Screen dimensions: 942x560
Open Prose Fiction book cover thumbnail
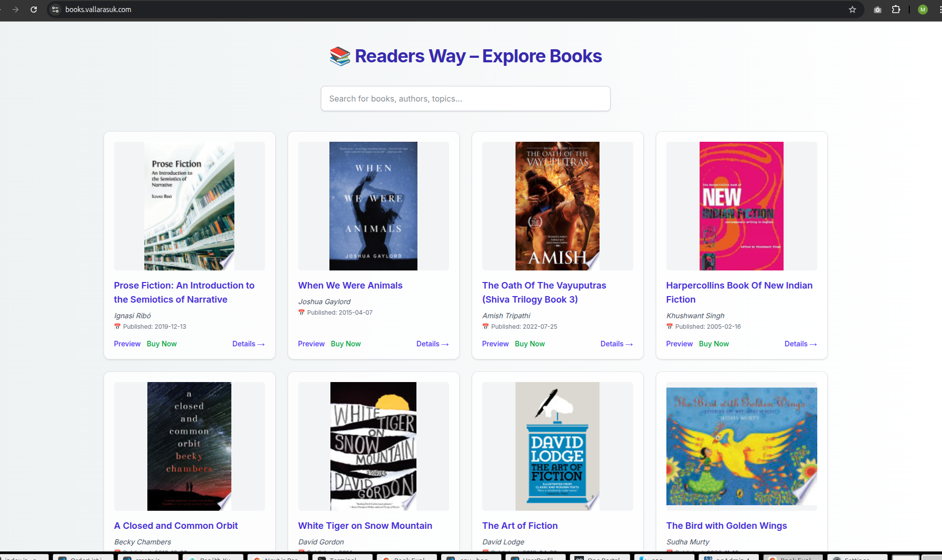coord(189,206)
